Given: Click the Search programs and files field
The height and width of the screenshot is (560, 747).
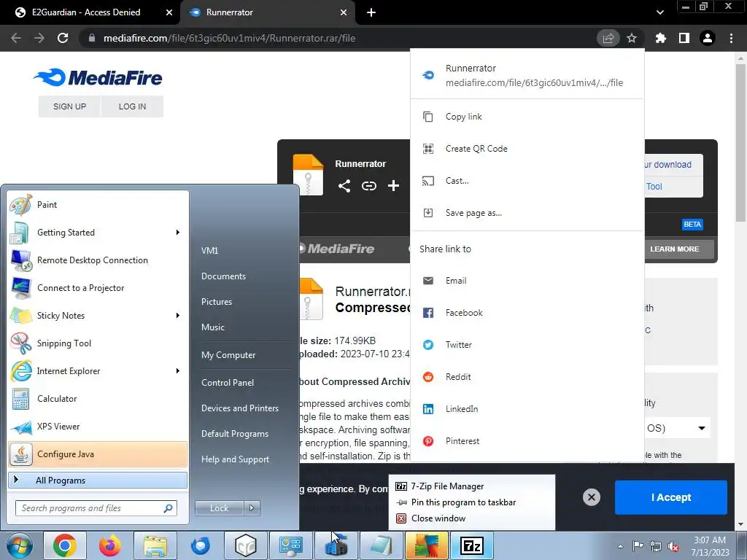Looking at the screenshot, I should [x=96, y=508].
